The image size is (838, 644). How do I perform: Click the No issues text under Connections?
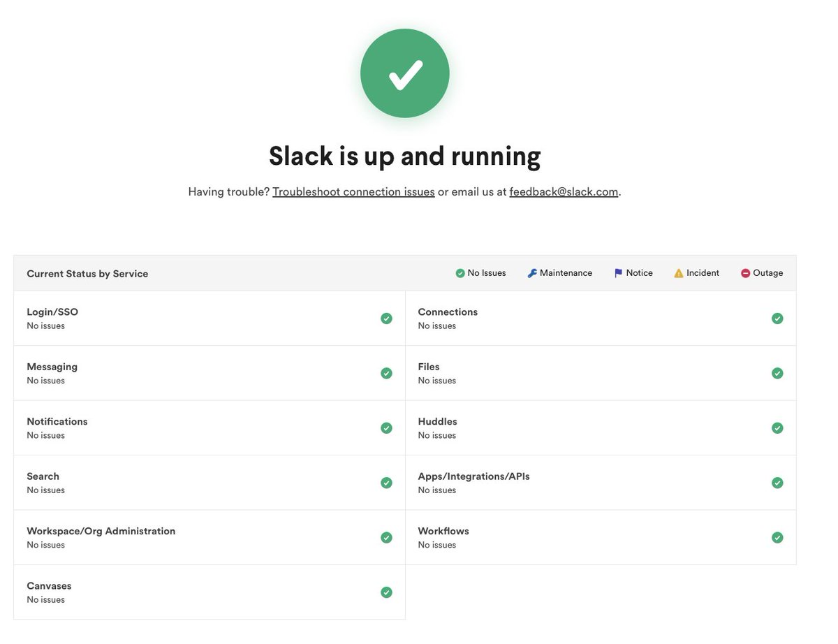(437, 326)
